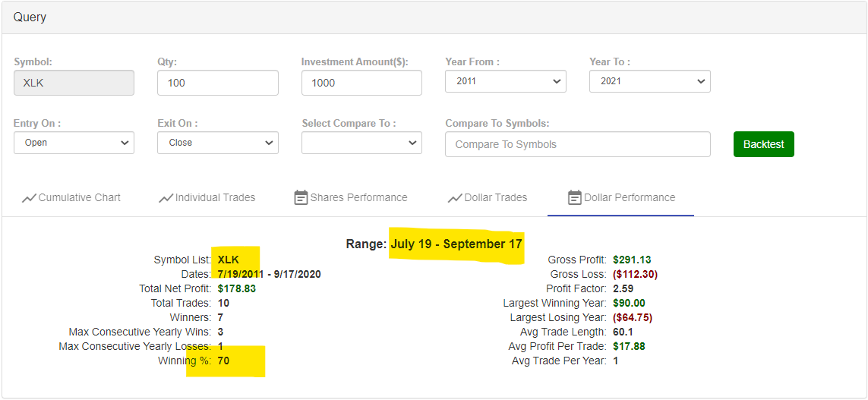Viewport: 868px width, 400px height.
Task: Click the Total Trades value 10
Action: coord(223,303)
